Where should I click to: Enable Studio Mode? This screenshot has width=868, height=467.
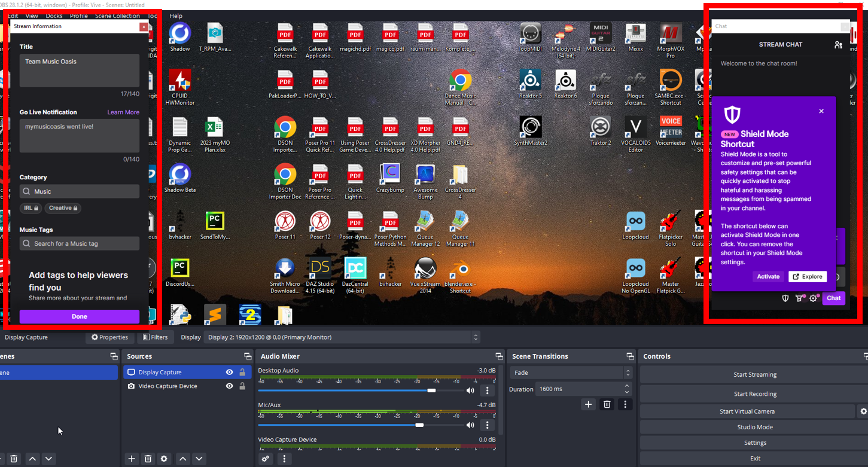(755, 427)
